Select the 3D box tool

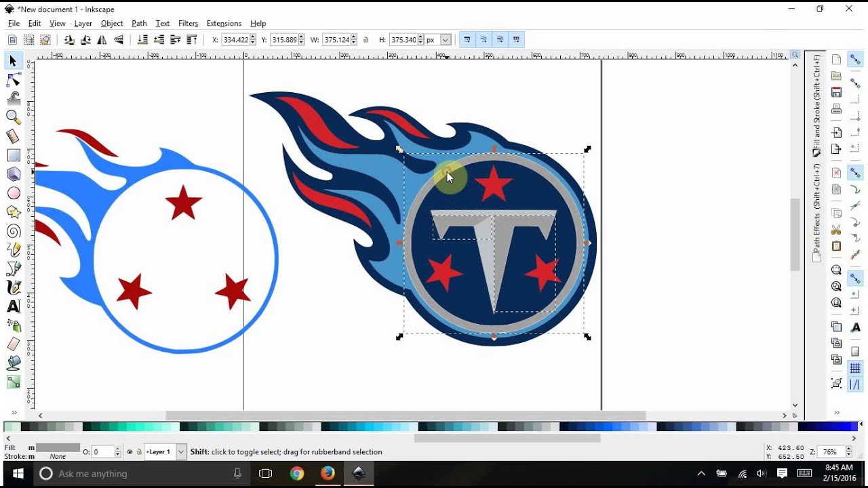tap(13, 174)
